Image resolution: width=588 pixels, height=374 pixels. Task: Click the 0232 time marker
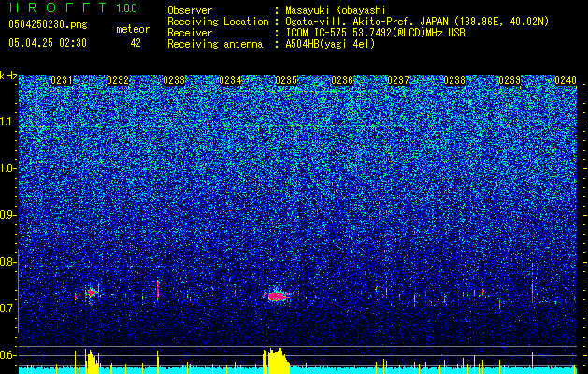(x=118, y=80)
